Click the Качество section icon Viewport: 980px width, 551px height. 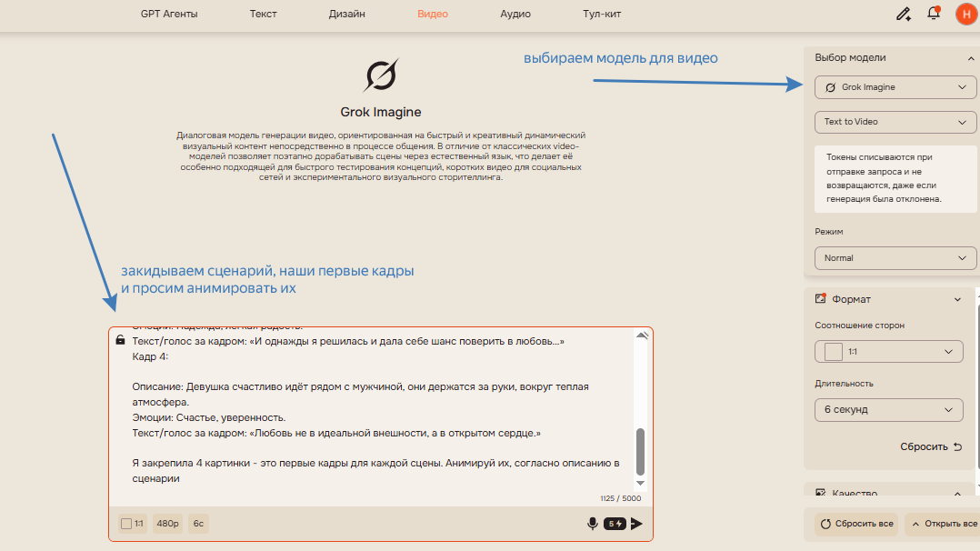click(820, 493)
